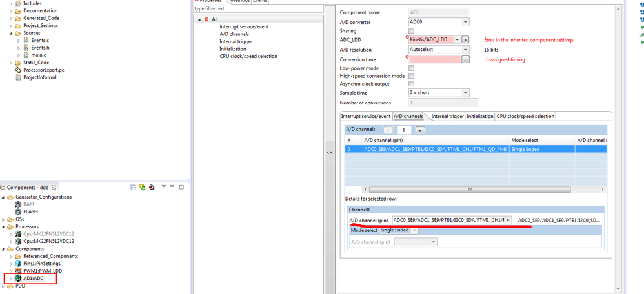Open the ADC_LDD Kinetis/ADC_LDD dropdown
The image size is (644, 294).
(x=457, y=40)
